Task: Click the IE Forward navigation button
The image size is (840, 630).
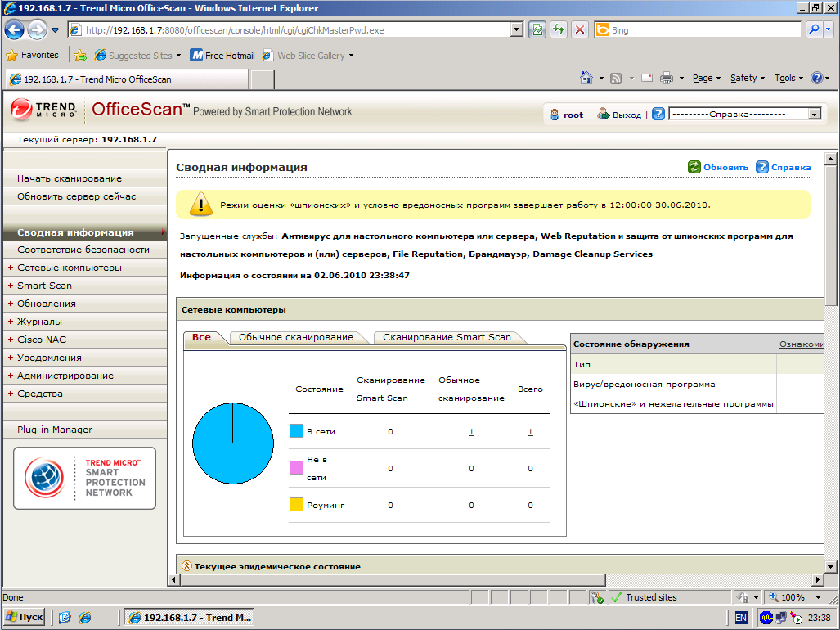Action: point(37,30)
